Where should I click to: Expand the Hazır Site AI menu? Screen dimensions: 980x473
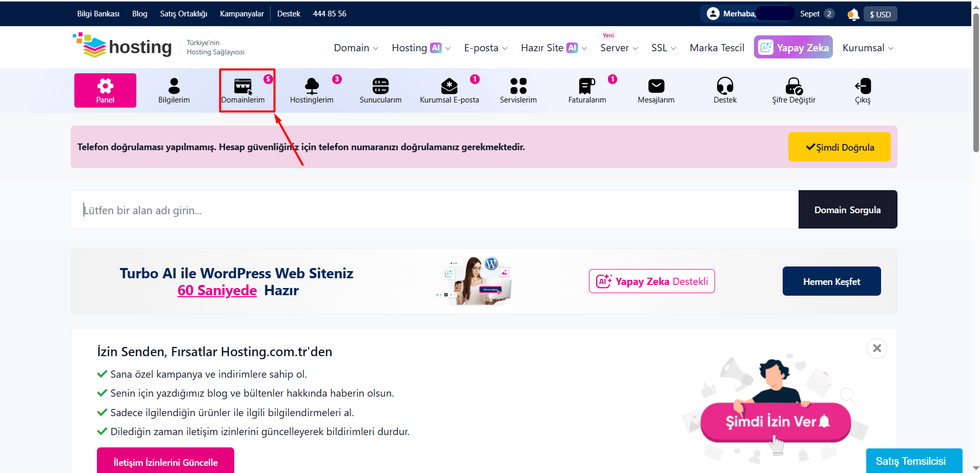tap(554, 48)
